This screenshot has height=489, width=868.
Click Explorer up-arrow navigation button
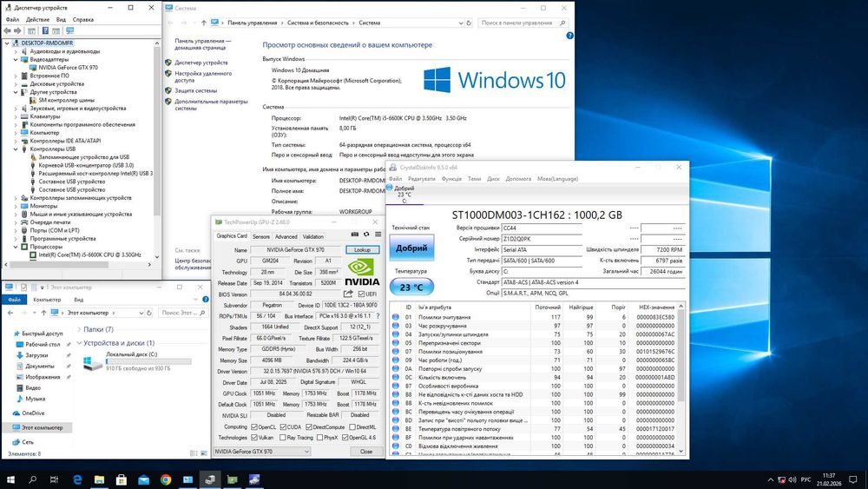(43, 313)
